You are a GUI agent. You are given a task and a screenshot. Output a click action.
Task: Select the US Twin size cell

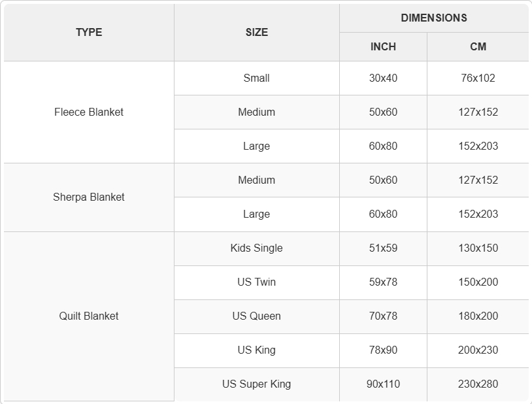click(257, 282)
